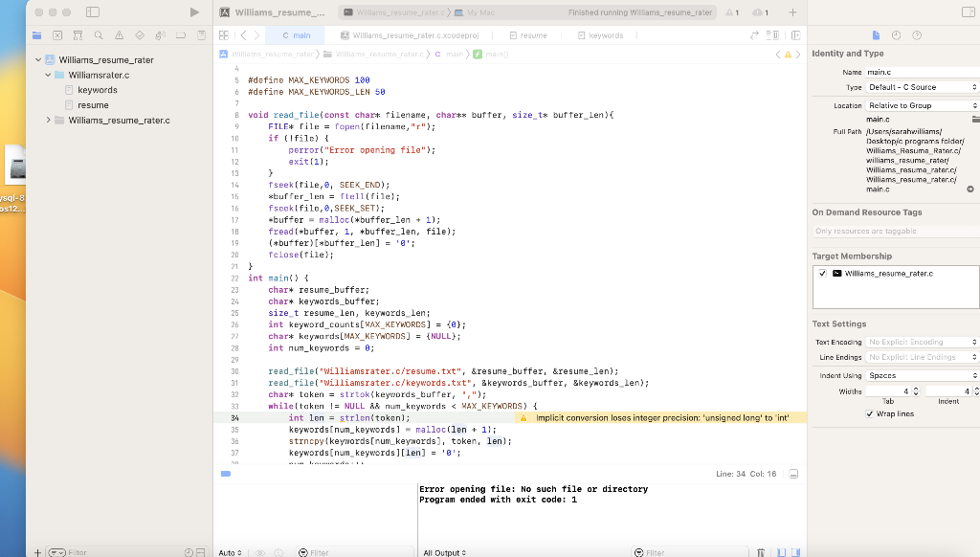
Task: Disable Wrap lines checkbox
Action: point(869,413)
